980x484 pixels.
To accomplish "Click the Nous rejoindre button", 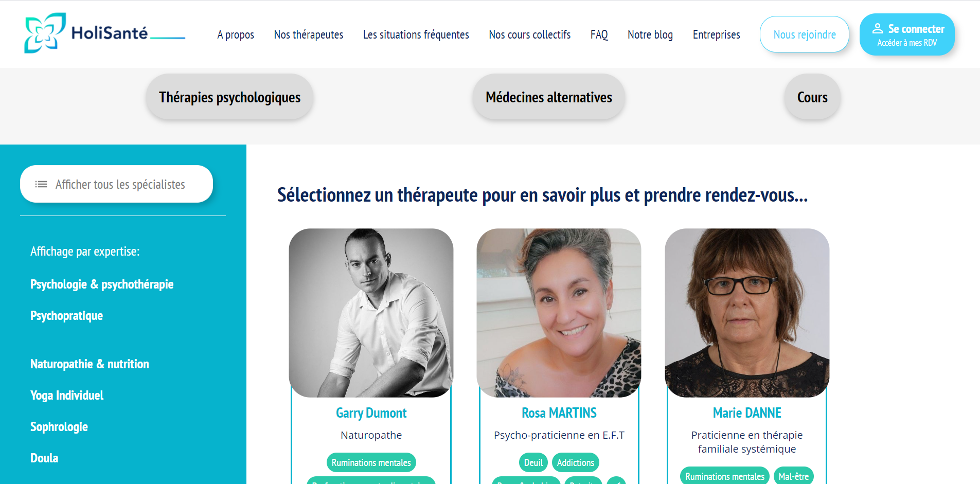I will pyautogui.click(x=805, y=34).
